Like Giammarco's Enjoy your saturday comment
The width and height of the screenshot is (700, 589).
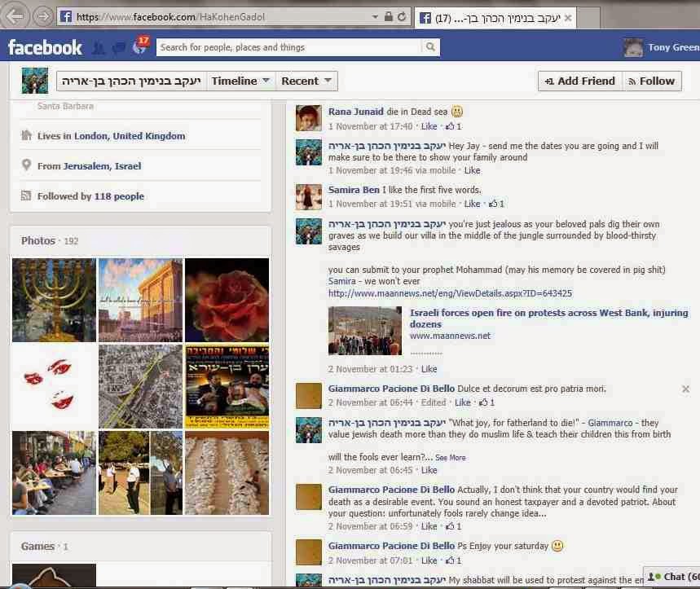[x=429, y=560]
